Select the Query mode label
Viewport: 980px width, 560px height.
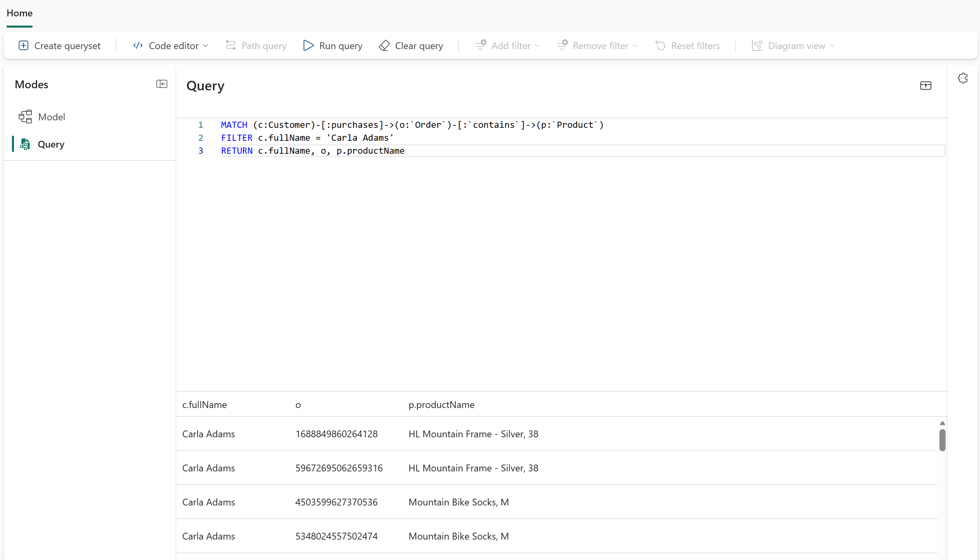[51, 144]
